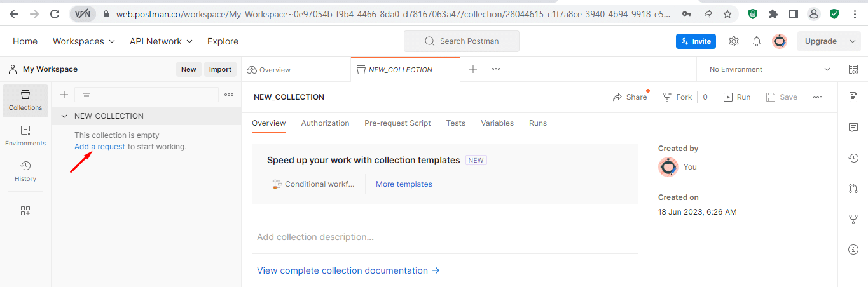Click the blue Invite button

[x=696, y=41]
